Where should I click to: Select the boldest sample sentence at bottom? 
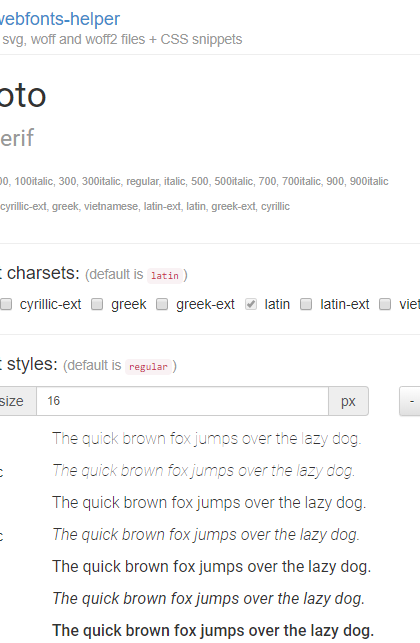coord(213,631)
